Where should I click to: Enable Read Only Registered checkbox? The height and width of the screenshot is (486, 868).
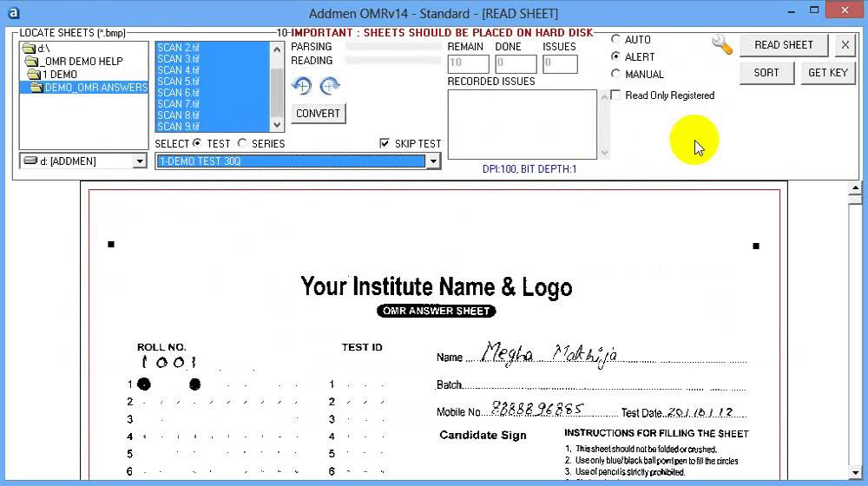coord(615,95)
